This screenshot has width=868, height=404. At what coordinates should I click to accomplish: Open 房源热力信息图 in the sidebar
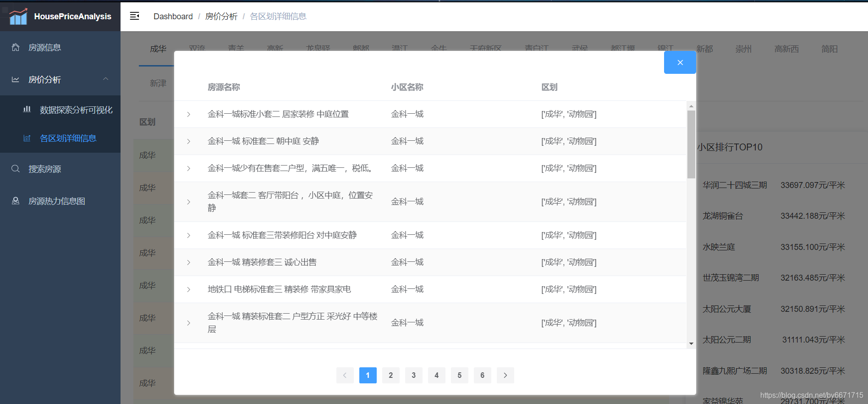click(x=60, y=201)
